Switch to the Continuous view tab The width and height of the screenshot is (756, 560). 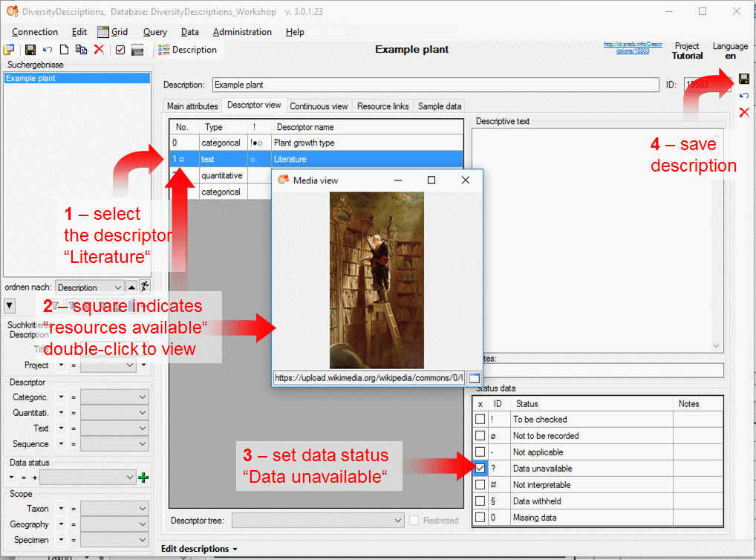[x=319, y=106]
